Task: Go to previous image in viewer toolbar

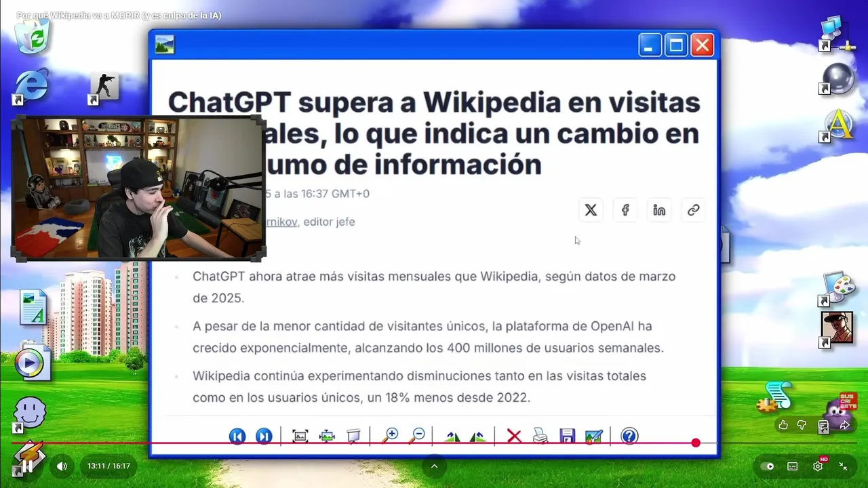Action: [x=237, y=436]
